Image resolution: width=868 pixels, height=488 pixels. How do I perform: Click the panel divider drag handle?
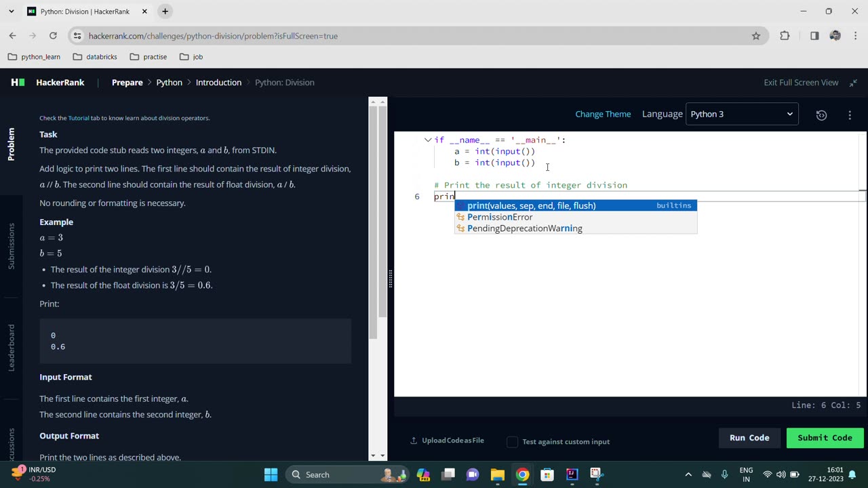[391, 279]
